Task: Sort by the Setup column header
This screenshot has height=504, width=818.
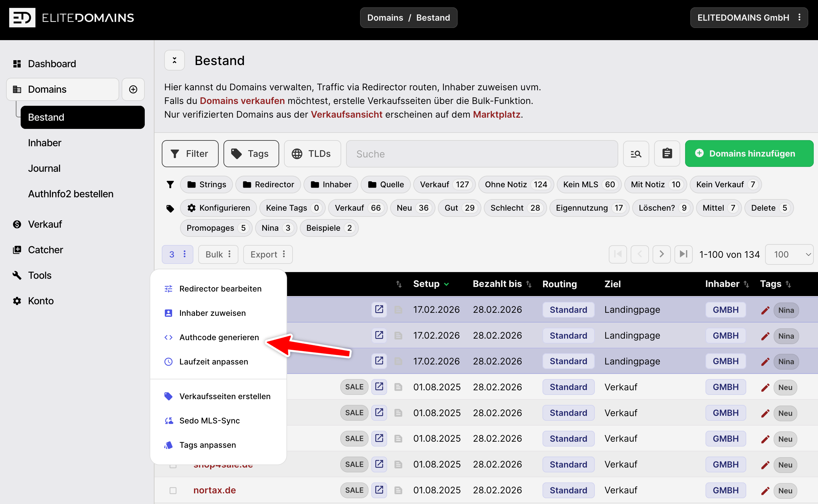Action: (x=431, y=284)
